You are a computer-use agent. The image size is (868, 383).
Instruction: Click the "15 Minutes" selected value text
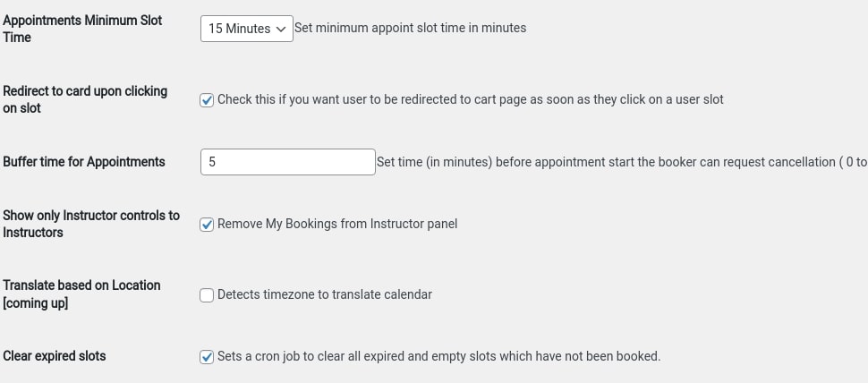[x=239, y=29]
